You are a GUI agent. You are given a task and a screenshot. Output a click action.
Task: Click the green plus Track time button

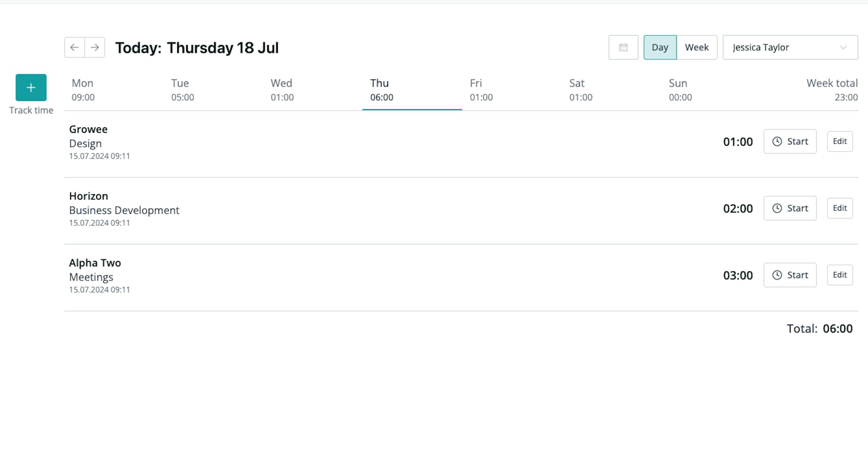pyautogui.click(x=31, y=88)
